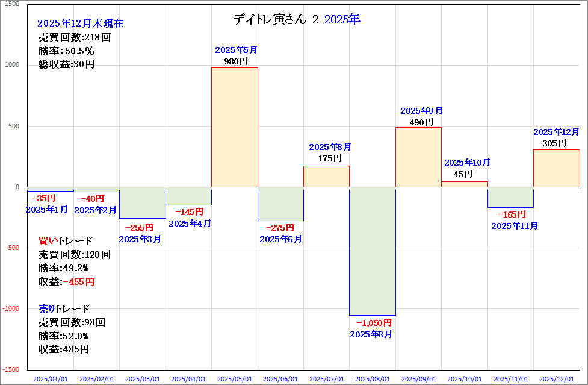588x385 pixels.
Task: Click the -40円 data label for February
Action: click(92, 199)
